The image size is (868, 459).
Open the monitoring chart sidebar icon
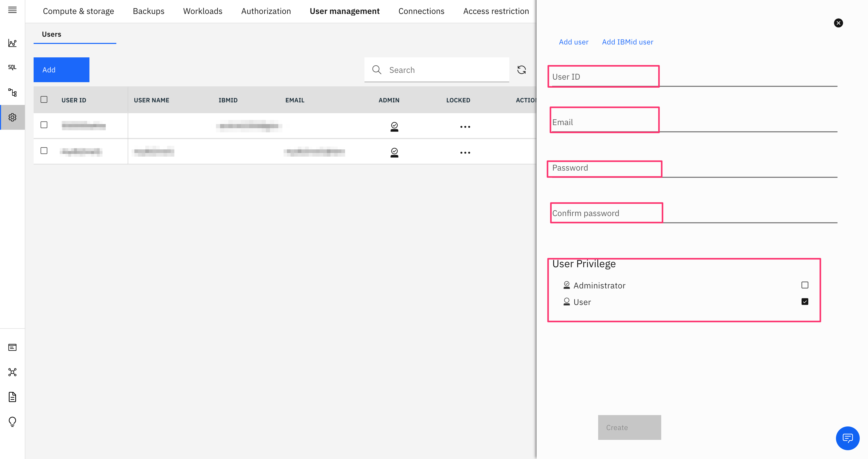(12, 43)
